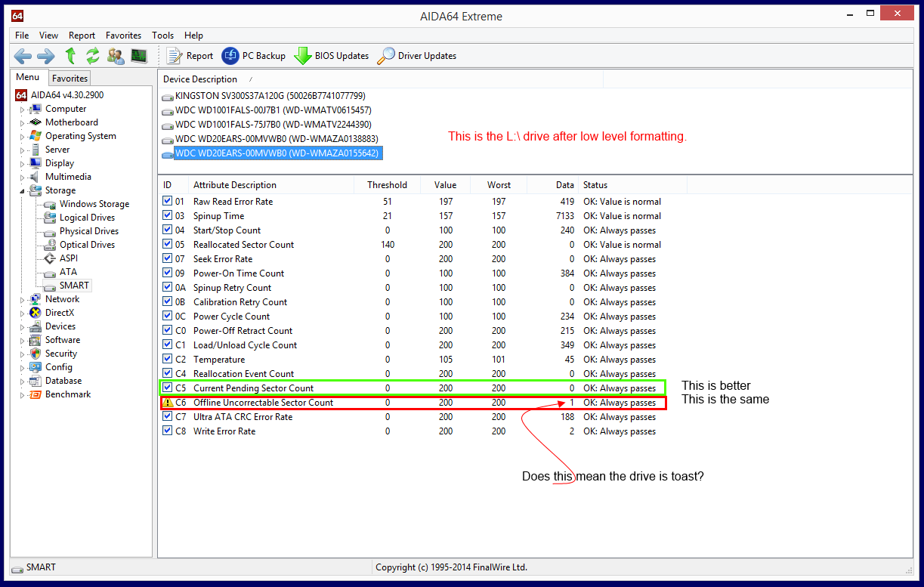Toggle the C2 Temperature checkbox
Screen dimensions: 924x587
168,360
